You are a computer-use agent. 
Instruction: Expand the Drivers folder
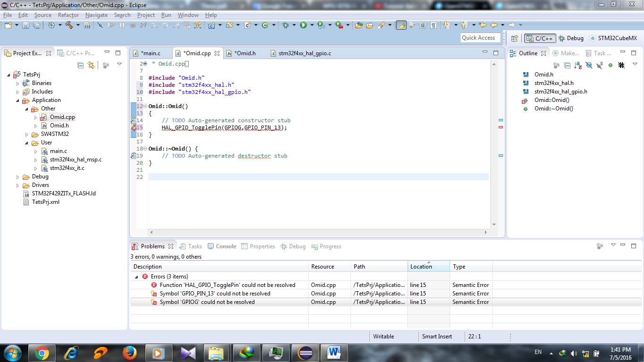18,185
